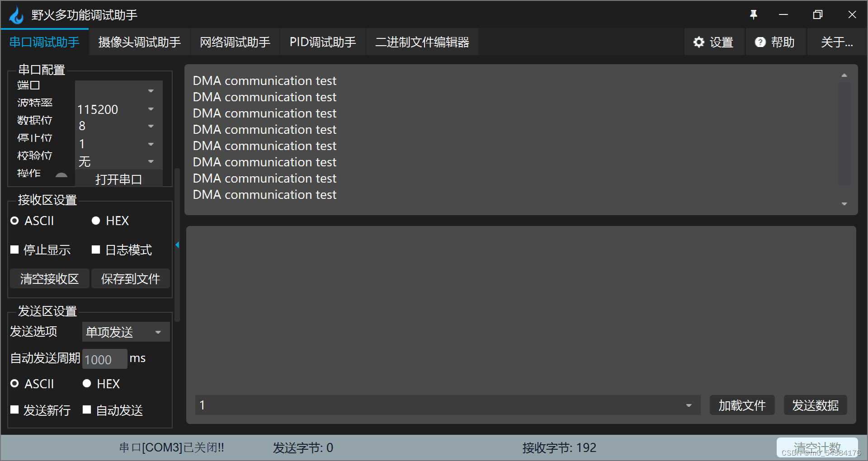
Task: Switch to the PID调试助手 tab
Action: pos(322,42)
